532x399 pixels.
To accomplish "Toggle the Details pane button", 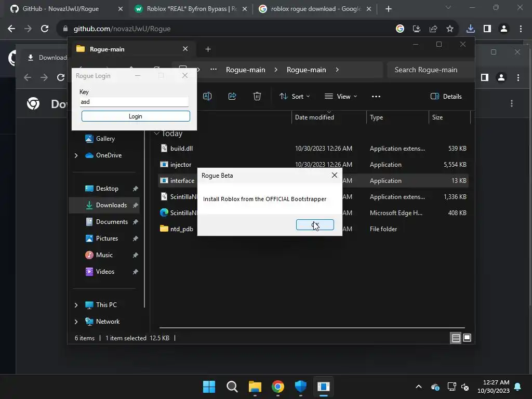I will tap(446, 96).
